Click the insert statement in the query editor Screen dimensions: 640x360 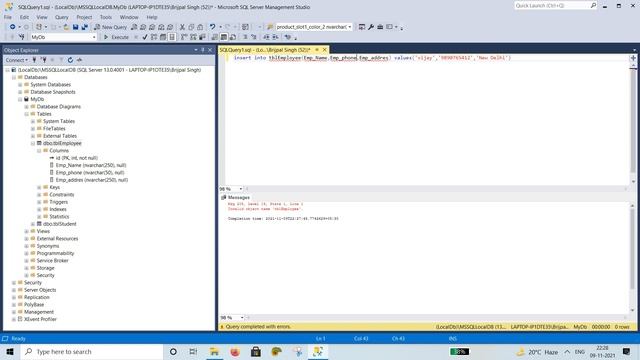pyautogui.click(x=372, y=58)
